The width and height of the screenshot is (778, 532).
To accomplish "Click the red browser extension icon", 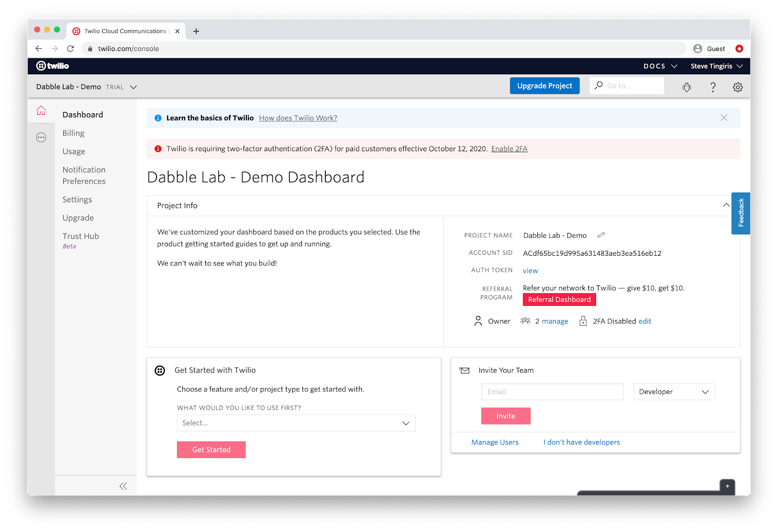I will 740,49.
